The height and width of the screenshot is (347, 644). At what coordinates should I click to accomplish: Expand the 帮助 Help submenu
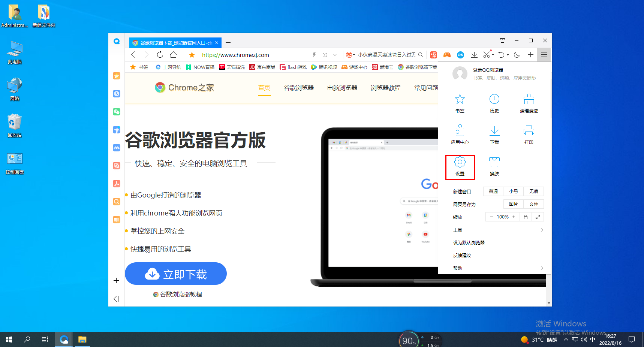(x=498, y=268)
